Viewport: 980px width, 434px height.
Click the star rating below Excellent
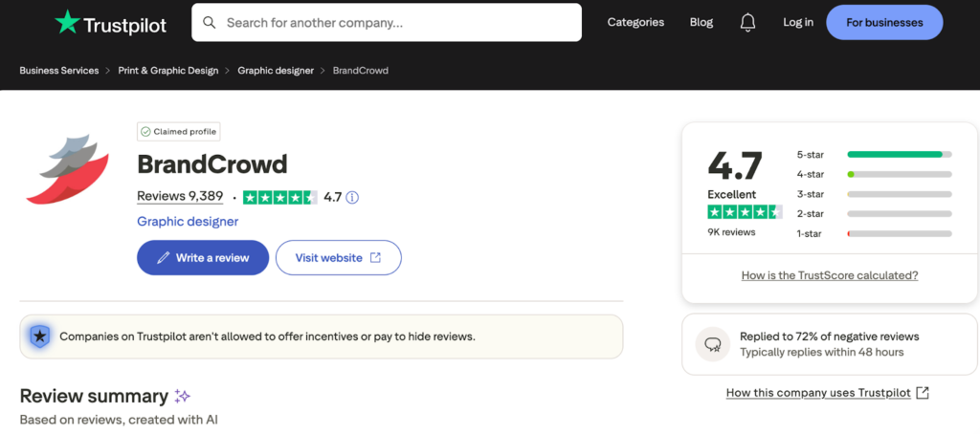click(x=745, y=211)
